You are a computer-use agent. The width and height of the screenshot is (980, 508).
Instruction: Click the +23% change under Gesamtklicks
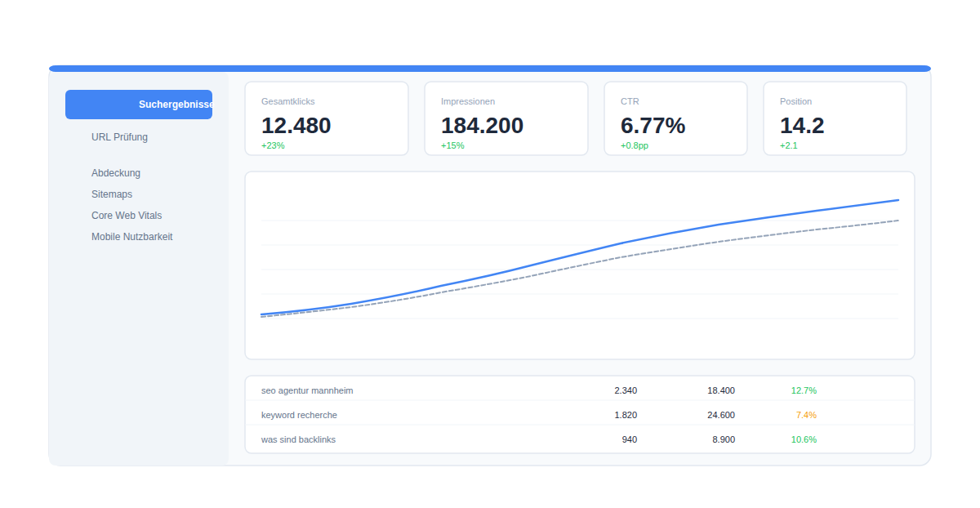click(273, 145)
